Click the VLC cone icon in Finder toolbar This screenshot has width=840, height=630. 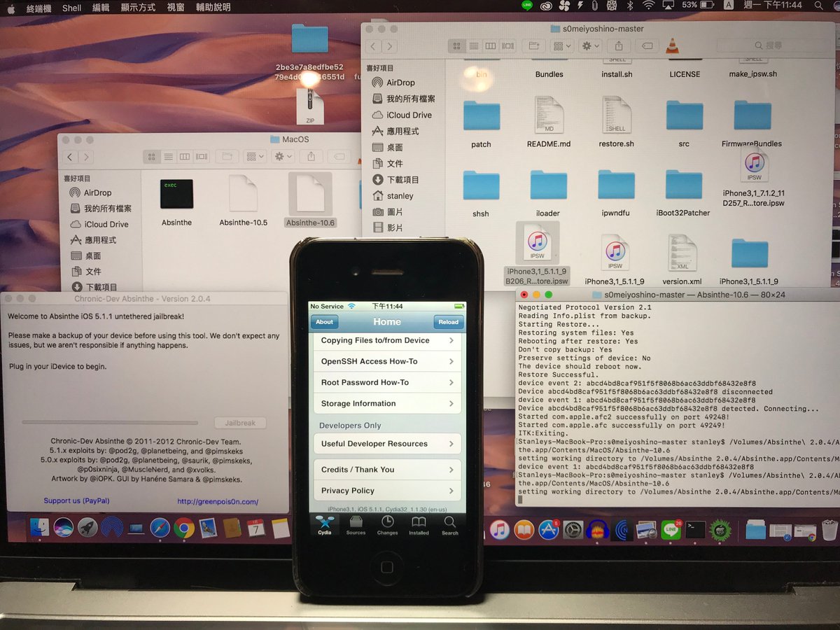673,46
